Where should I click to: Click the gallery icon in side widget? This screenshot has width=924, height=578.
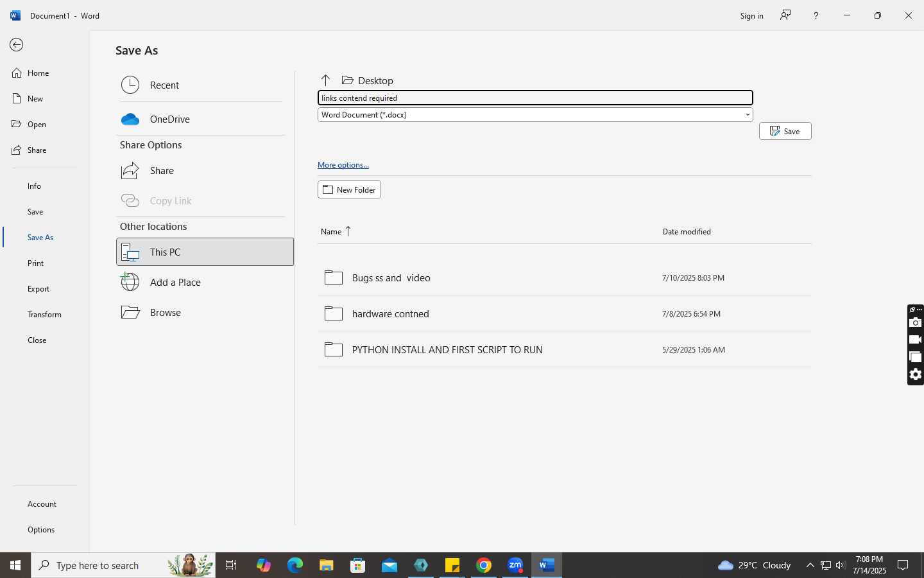point(916,357)
